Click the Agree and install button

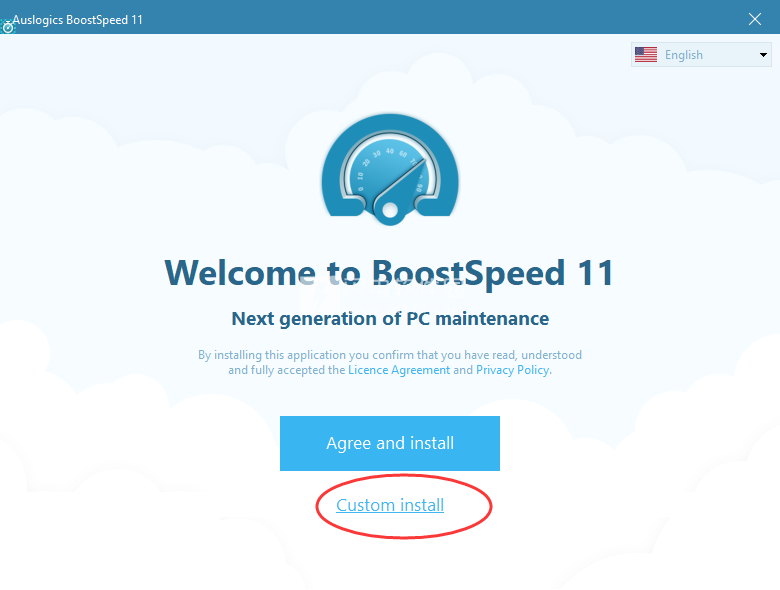390,443
